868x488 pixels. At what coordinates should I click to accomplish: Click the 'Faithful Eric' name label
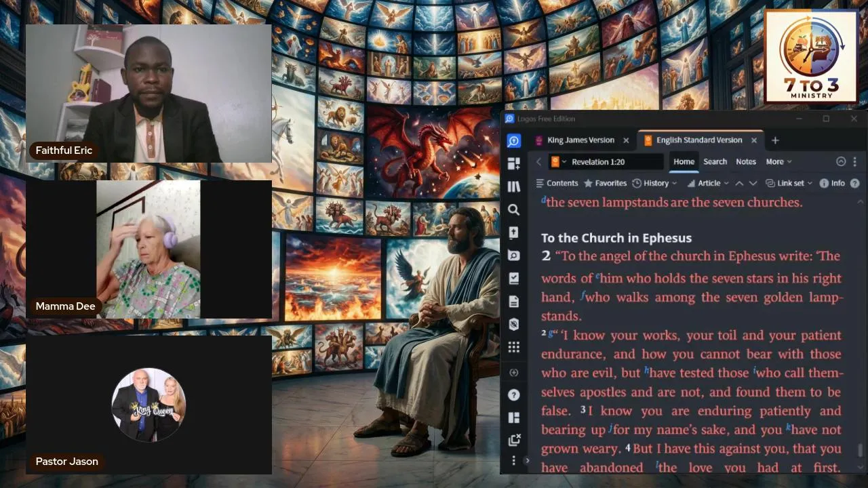click(64, 150)
